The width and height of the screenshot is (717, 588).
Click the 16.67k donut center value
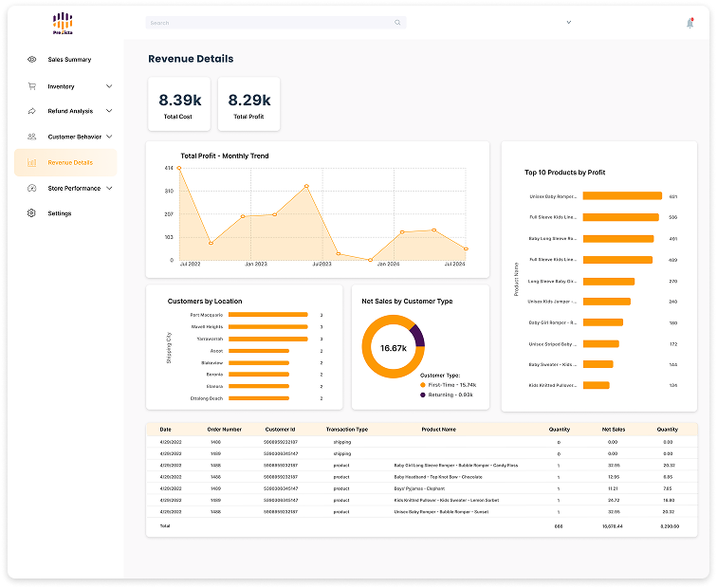tap(394, 348)
